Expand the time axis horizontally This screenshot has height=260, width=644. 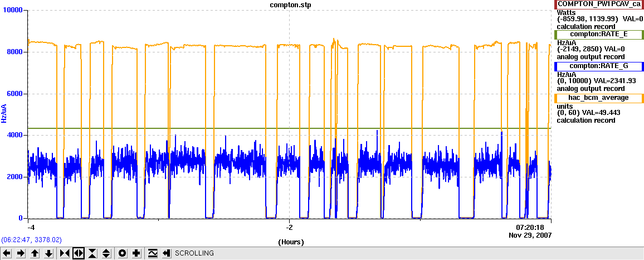tap(79, 253)
